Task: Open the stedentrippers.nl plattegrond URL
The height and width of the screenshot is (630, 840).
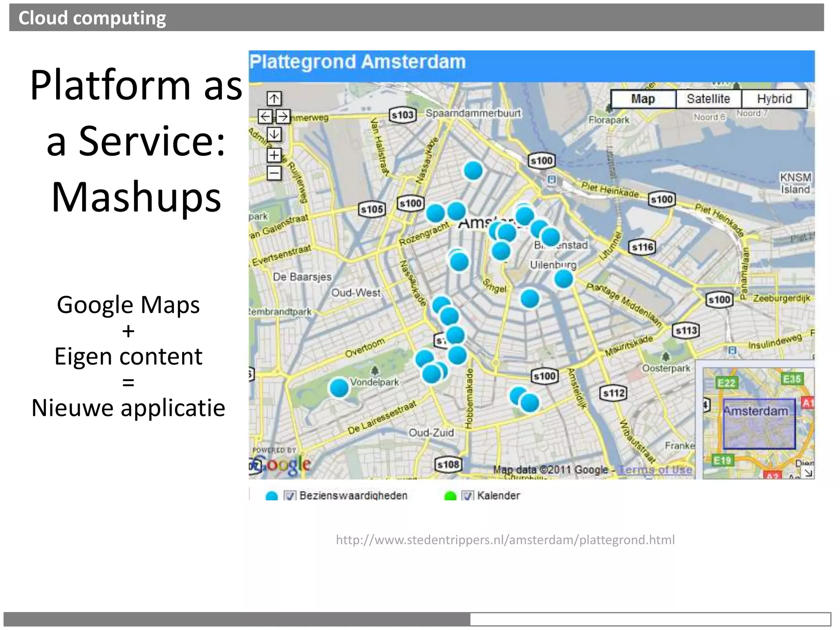Action: click(x=505, y=540)
